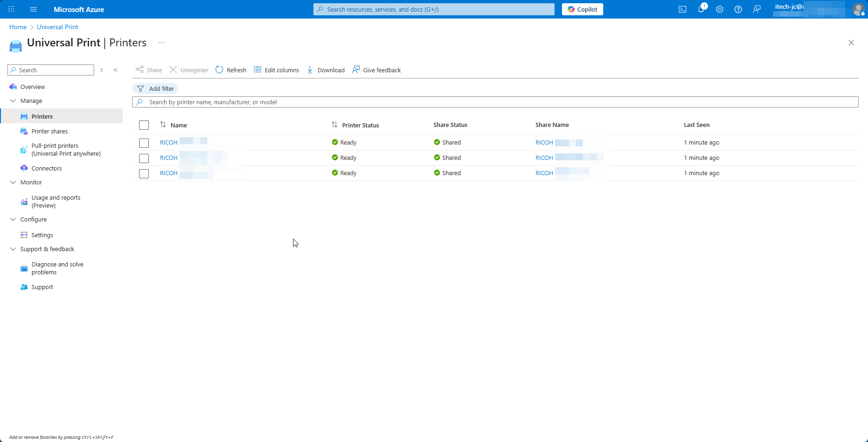Open the Azure portal hamburger menu
This screenshot has height=442, width=868.
[x=33, y=9]
